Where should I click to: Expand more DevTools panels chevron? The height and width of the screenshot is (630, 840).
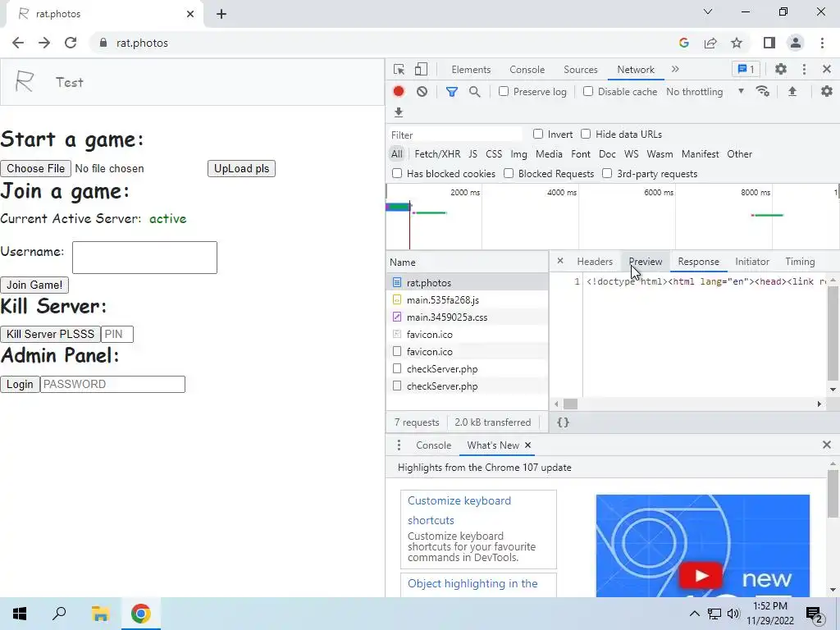[x=675, y=69]
